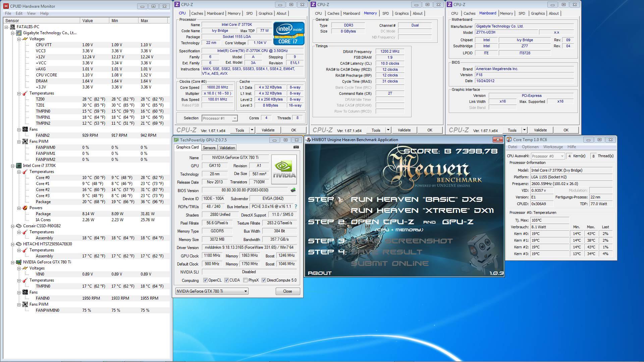Screen dimensions: 644x362
Task: Click Run Heaven "Basic" DX9
Action: 417,199
